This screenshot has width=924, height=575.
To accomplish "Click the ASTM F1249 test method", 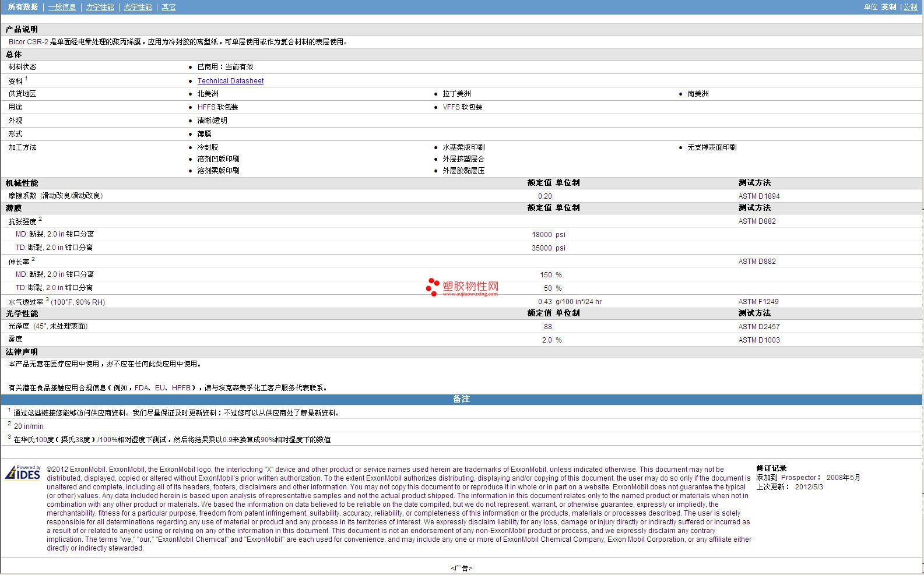I will pyautogui.click(x=758, y=302).
